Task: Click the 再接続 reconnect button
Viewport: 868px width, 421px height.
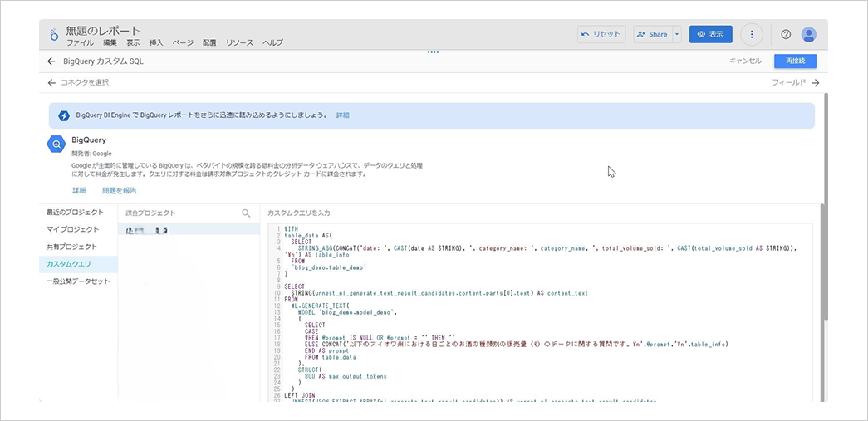Action: click(795, 61)
